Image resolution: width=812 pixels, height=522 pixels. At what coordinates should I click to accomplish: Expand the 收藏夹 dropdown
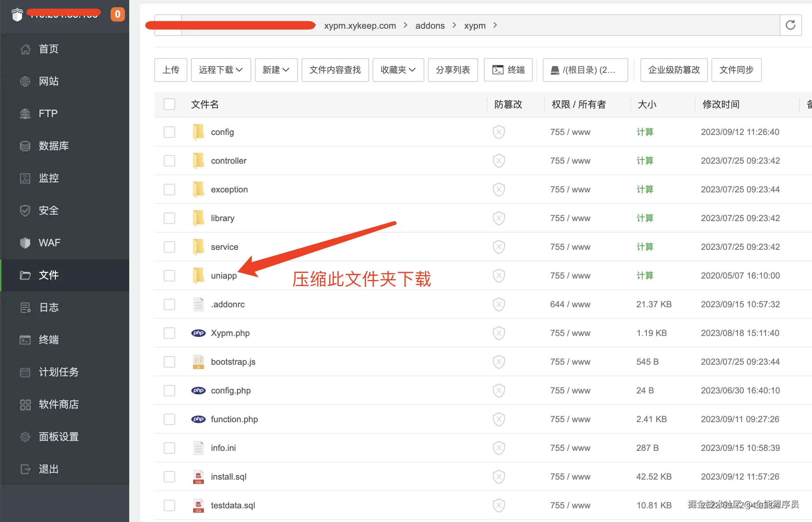(x=398, y=70)
